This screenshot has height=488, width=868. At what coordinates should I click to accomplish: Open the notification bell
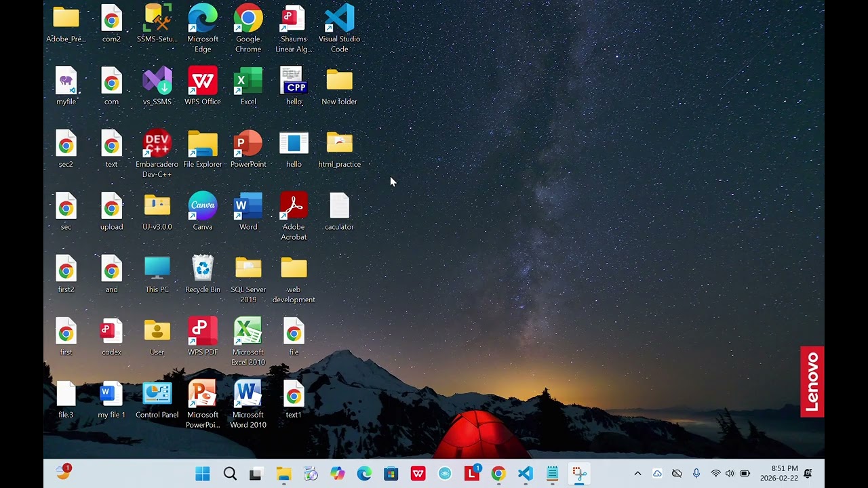point(808,474)
